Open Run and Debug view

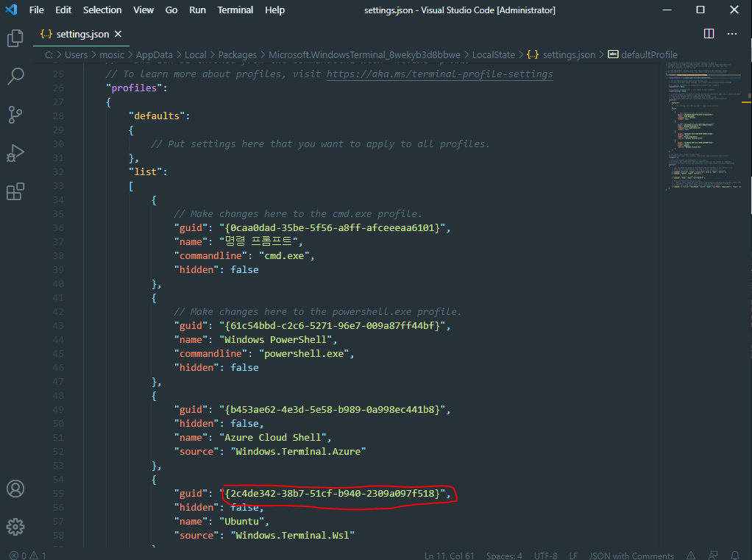coord(15,153)
